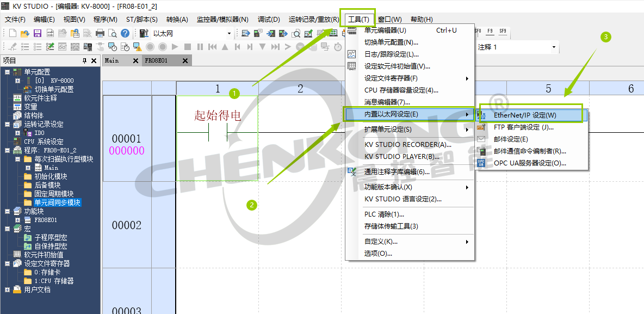Image resolution: width=644 pixels, height=314 pixels.
Task: Open the 工具(T) menu
Action: [357, 20]
